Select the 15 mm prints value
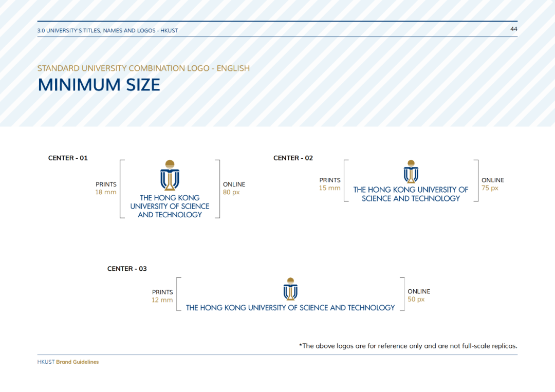The height and width of the screenshot is (392, 555). coord(329,188)
